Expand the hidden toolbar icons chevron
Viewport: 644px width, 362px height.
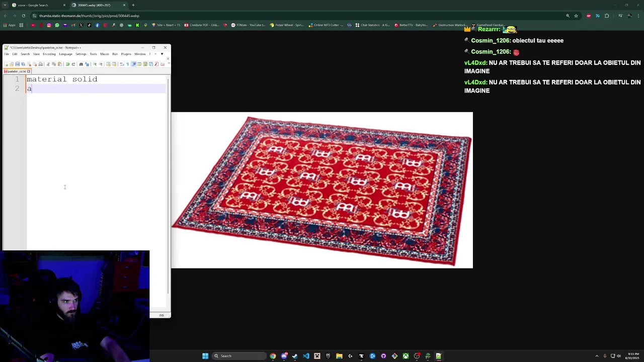(169, 63)
